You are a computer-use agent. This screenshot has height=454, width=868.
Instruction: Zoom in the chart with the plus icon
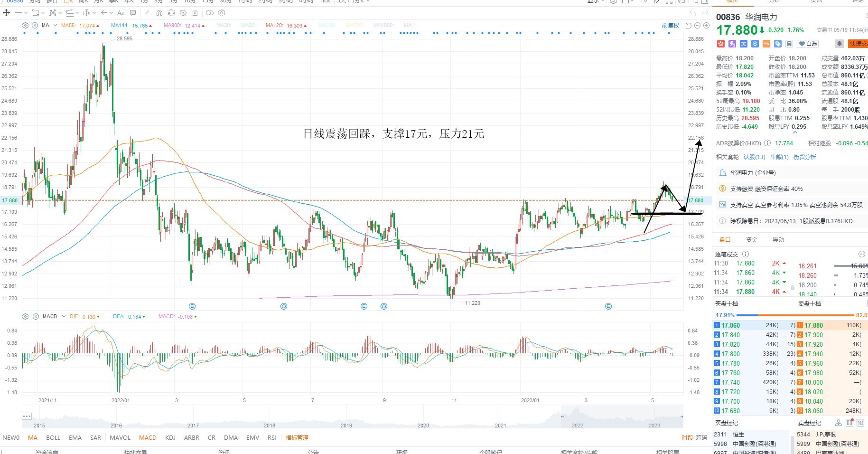706,26
